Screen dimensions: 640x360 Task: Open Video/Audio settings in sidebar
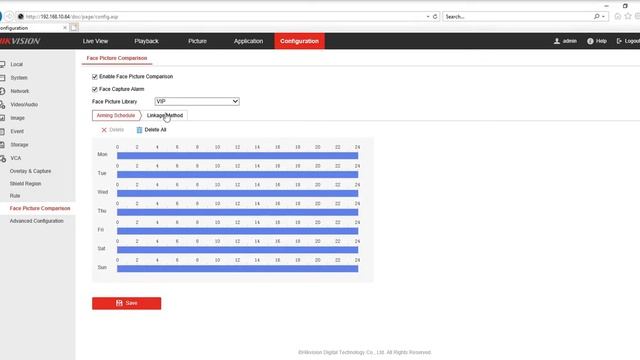coord(24,104)
